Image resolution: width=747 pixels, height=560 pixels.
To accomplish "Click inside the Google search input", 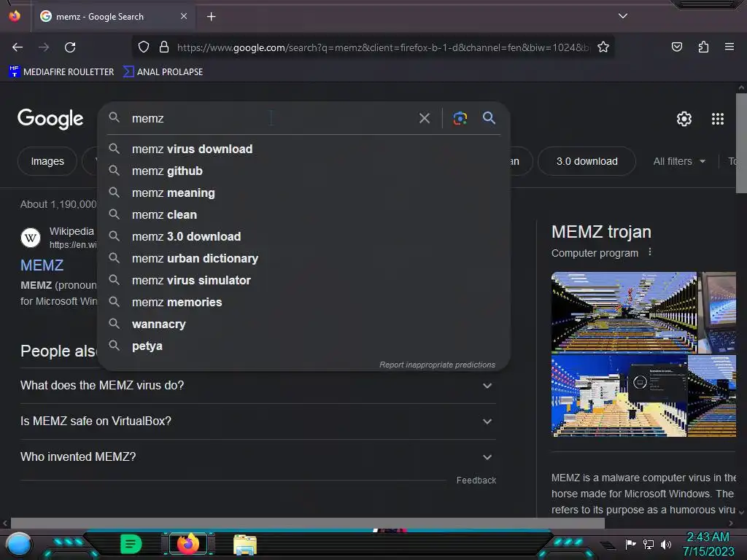I will coord(271,118).
